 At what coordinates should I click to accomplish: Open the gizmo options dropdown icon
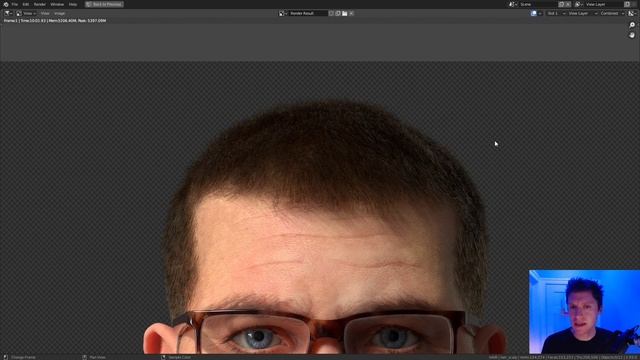pyautogui.click(x=632, y=13)
